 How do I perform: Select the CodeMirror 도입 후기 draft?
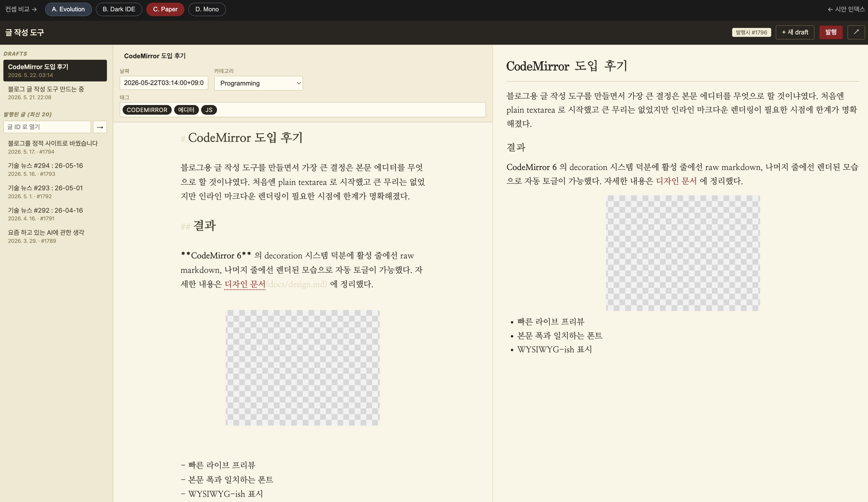(55, 71)
